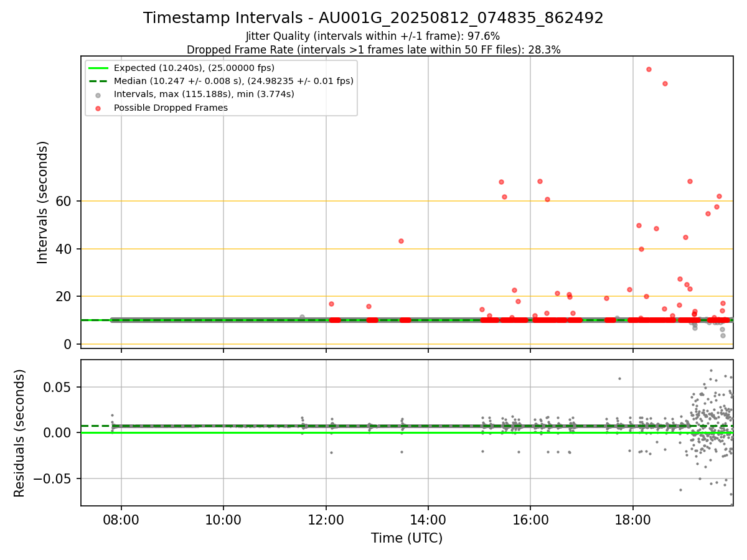Select legend entry "Possible Dropped Frames"

click(x=171, y=108)
